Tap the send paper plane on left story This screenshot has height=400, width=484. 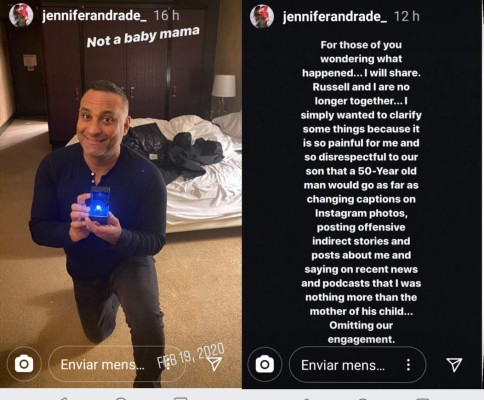[214, 364]
